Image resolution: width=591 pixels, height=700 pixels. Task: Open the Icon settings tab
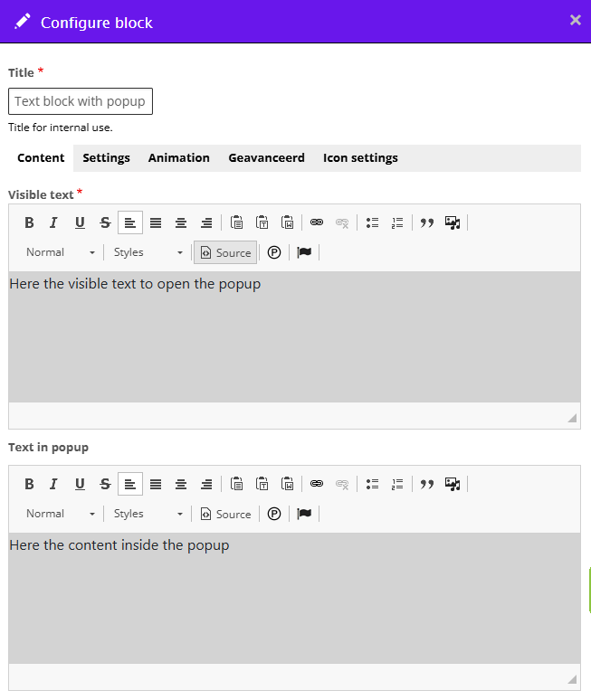click(x=360, y=158)
